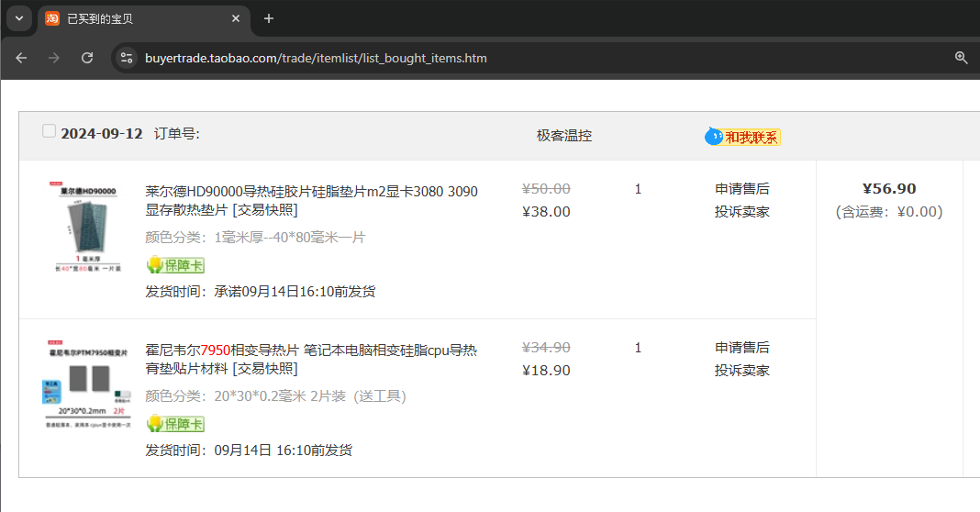The height and width of the screenshot is (512, 980).
Task: Click the 保障卡 badge for 莱尔德 item
Action: (175, 265)
